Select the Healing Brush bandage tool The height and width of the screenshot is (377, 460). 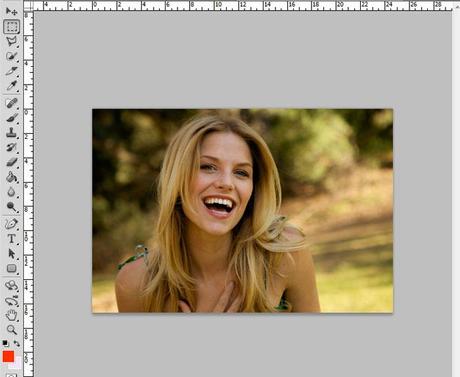tap(11, 103)
